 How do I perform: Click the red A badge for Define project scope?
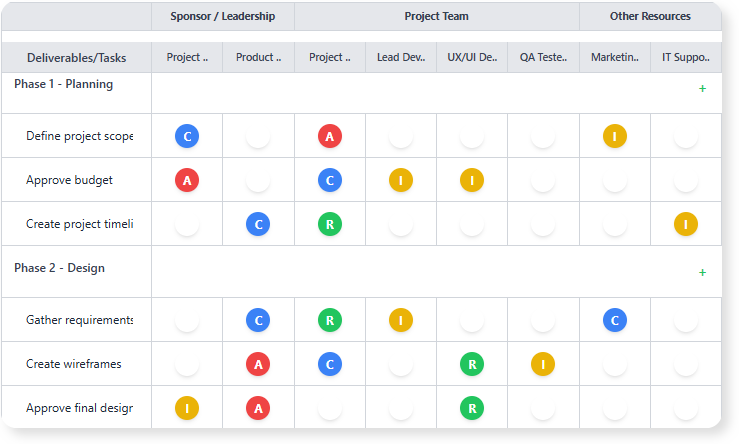(330, 136)
